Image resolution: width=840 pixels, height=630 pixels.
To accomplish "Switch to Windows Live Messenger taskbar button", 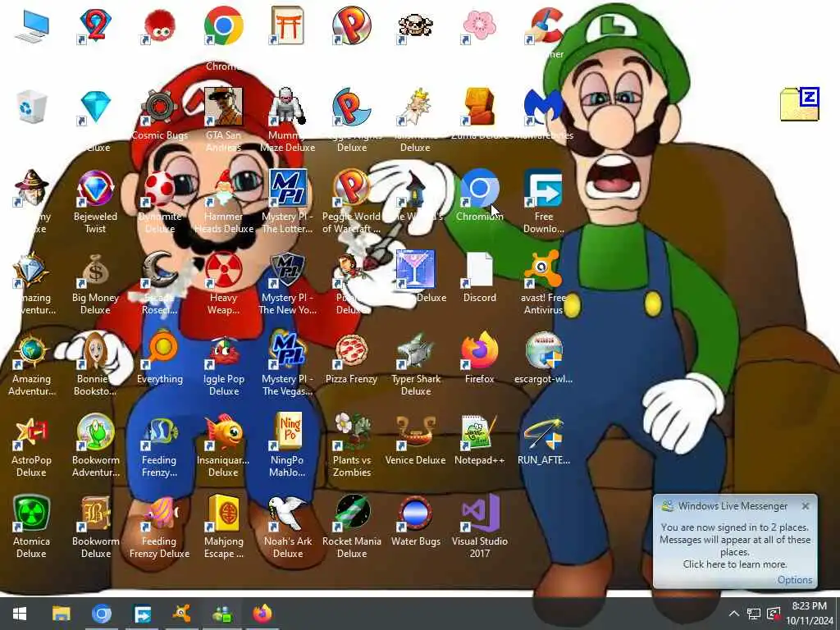I will pyautogui.click(x=221, y=614).
